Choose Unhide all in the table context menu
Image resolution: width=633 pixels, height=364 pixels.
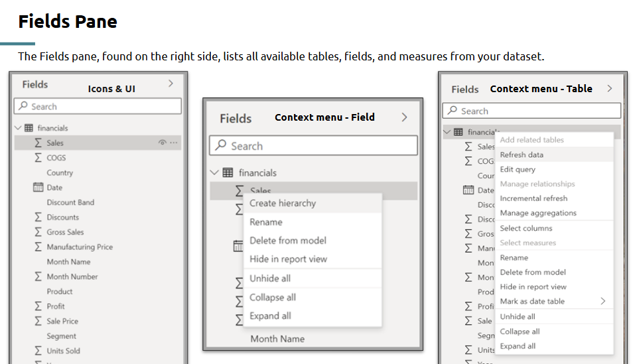point(554,316)
